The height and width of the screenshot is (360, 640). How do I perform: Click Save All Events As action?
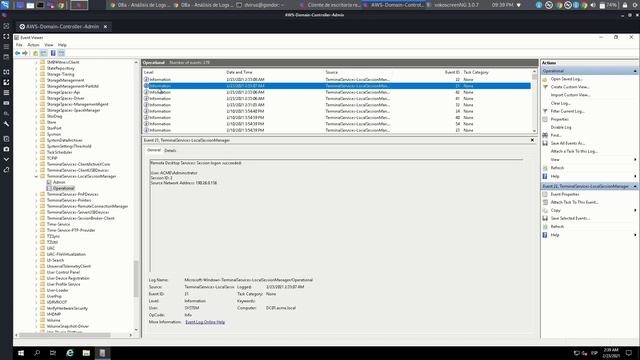pyautogui.click(x=568, y=143)
